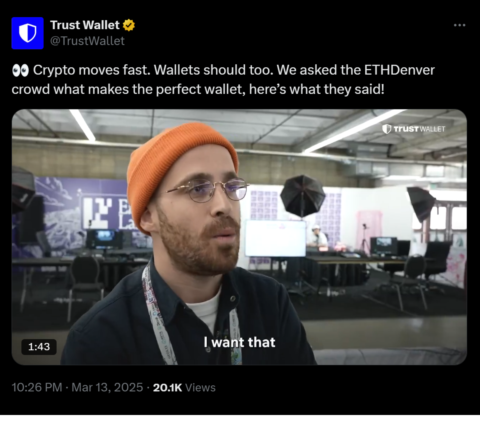Click the black photography umbrella in background
Viewport: 480px width, 448px height.
302,196
